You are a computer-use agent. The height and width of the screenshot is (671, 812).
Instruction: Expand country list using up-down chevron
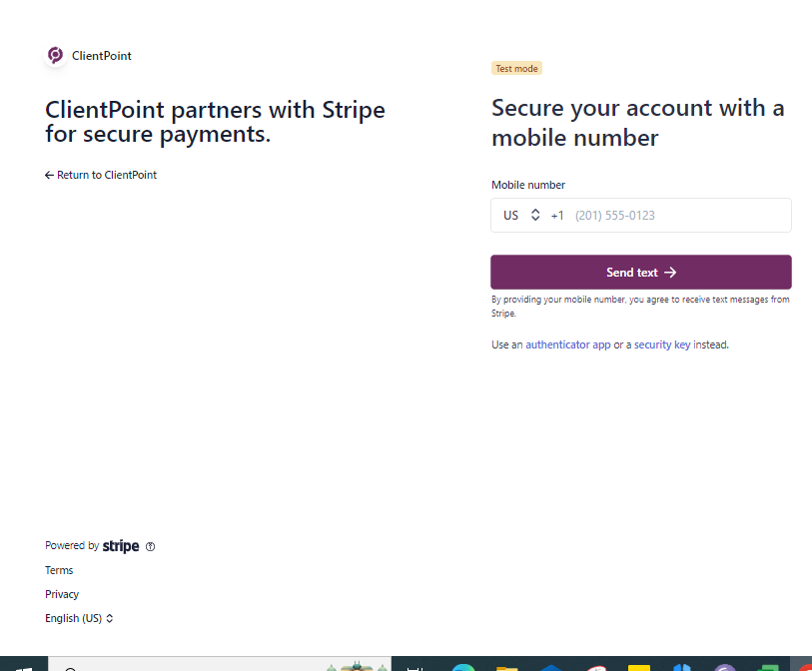coord(535,215)
